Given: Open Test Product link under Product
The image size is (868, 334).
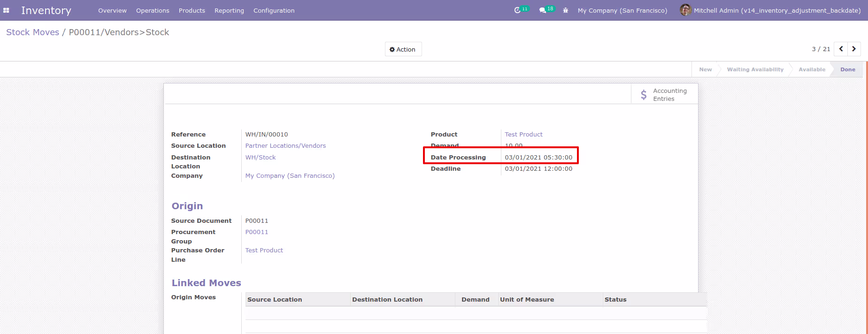Looking at the screenshot, I should [523, 135].
